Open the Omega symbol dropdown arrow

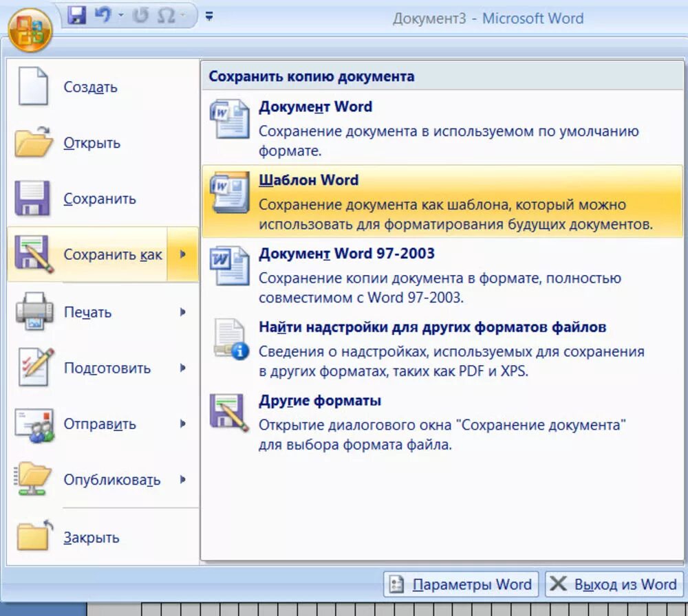pos(183,16)
